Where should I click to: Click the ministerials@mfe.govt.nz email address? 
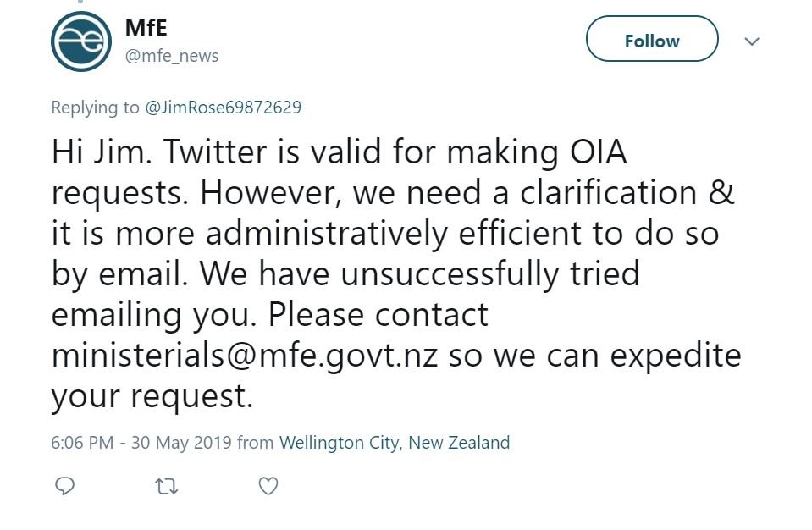coord(245,354)
